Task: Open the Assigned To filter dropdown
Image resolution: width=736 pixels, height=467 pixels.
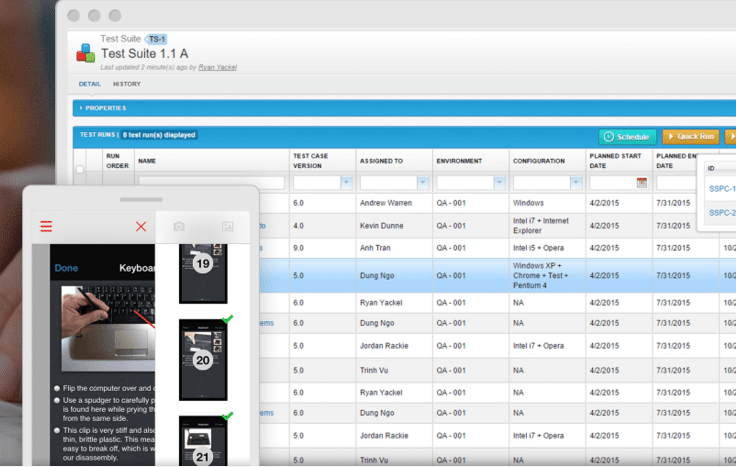Action: (x=423, y=183)
